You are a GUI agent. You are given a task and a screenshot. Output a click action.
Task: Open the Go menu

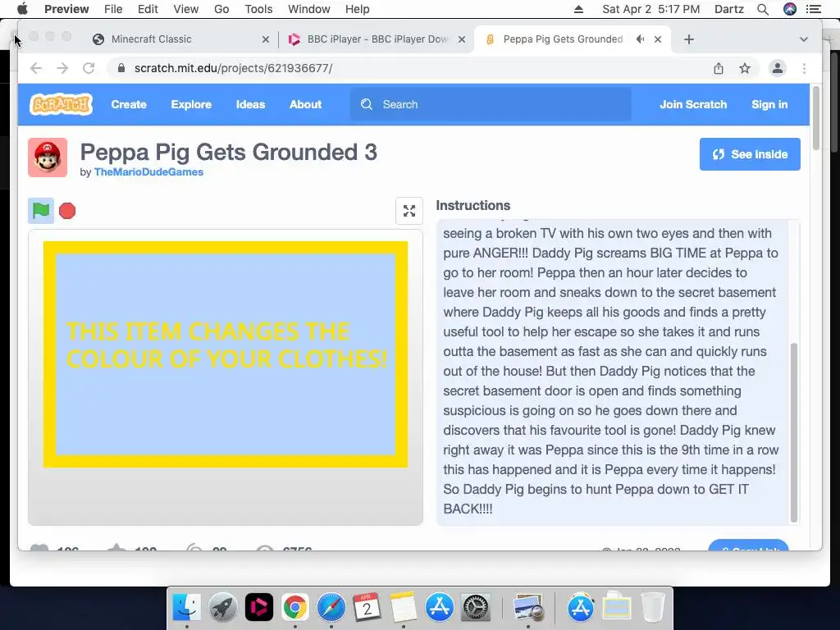[221, 9]
